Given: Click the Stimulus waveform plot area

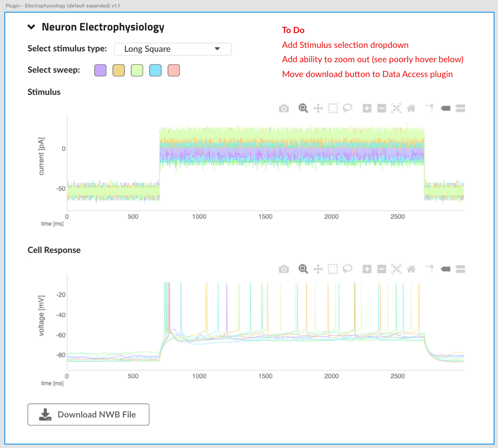Looking at the screenshot, I should [265, 162].
